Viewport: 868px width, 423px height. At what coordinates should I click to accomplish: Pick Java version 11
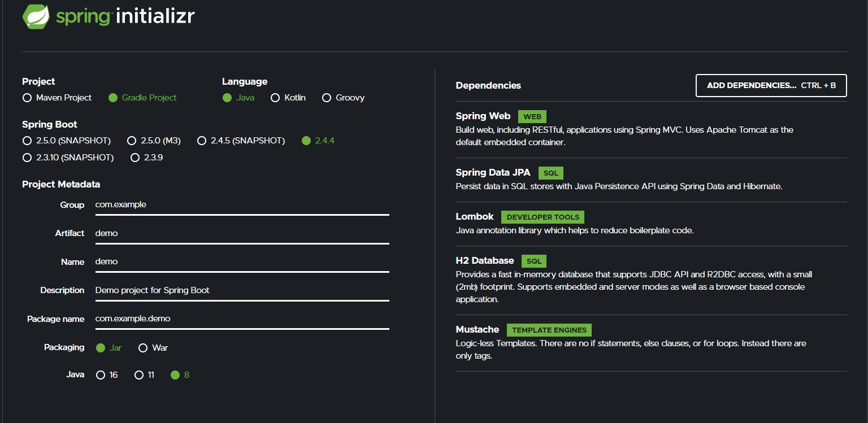click(x=139, y=375)
